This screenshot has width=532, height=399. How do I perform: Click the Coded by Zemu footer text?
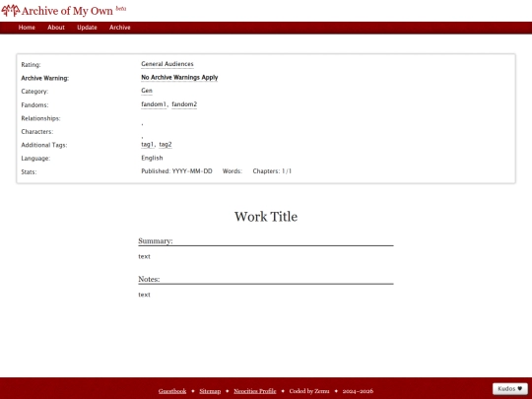coord(309,391)
